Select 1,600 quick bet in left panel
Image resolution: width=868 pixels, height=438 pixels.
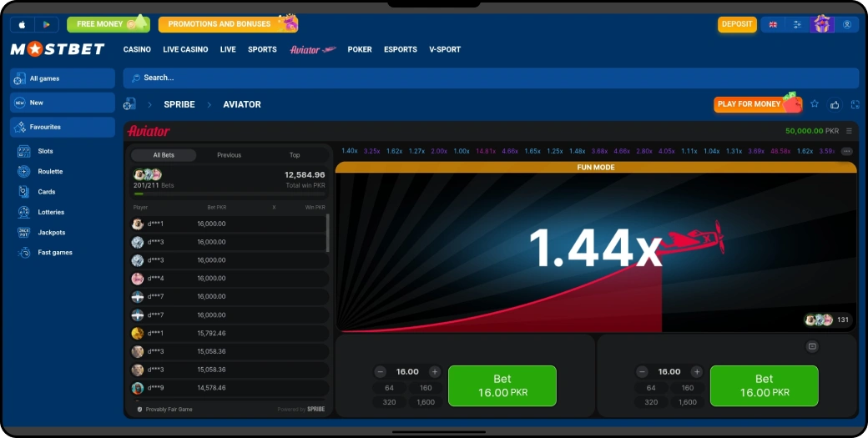coord(426,402)
